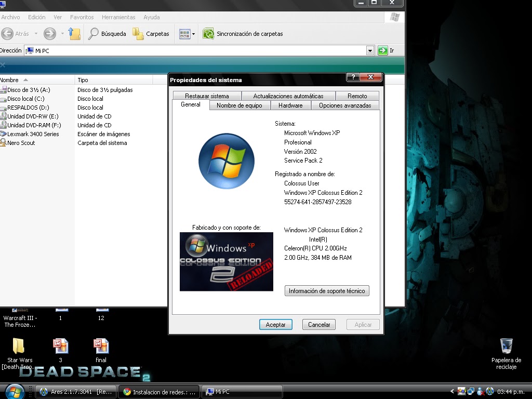Viewport: 532px width, 399px height.
Task: Click the Star Wars desktop folder icon
Action: coord(18,346)
